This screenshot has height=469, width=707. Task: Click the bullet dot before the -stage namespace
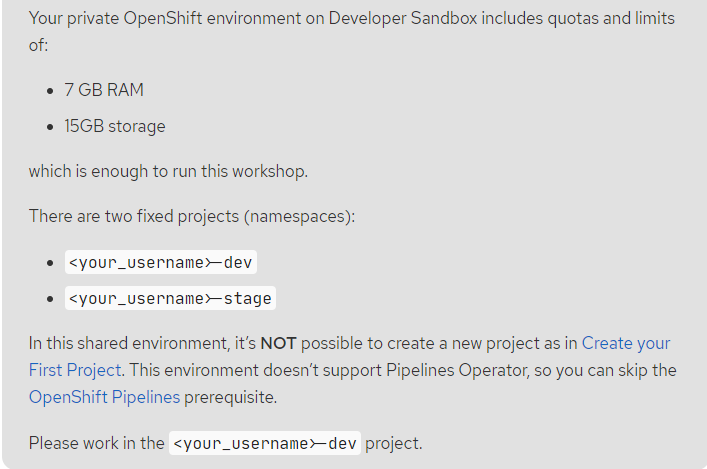click(50, 299)
